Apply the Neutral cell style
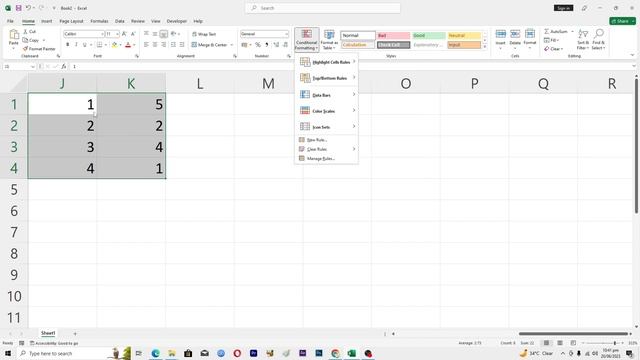640x360 pixels. coord(464,36)
